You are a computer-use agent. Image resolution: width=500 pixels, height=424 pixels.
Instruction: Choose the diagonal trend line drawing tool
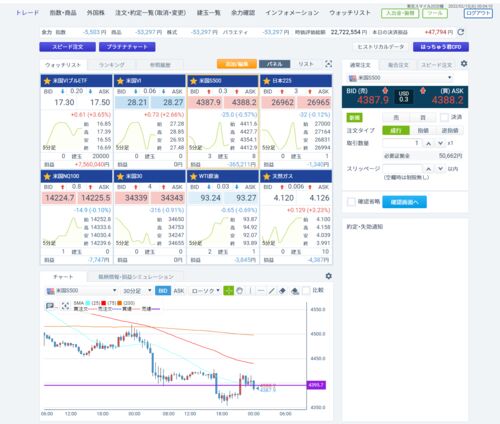click(272, 291)
